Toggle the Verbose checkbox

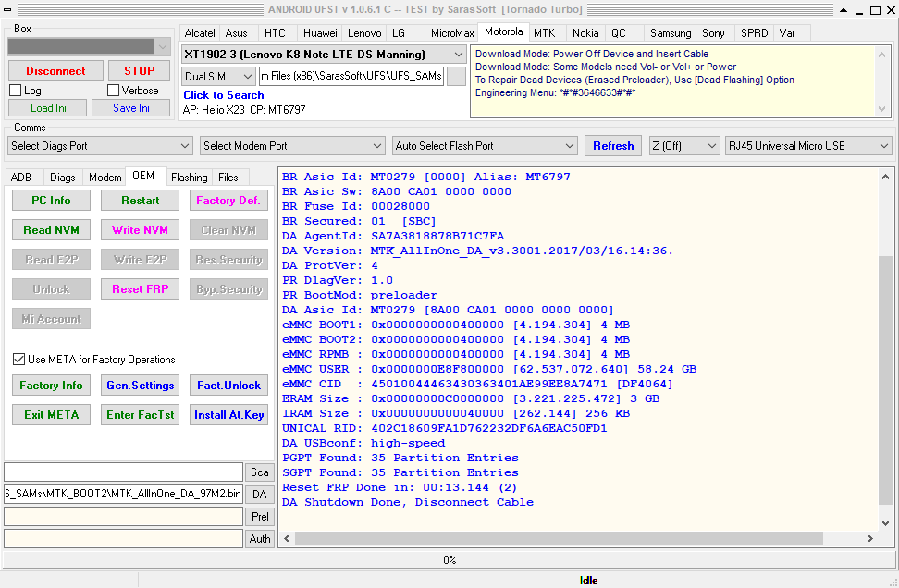click(114, 91)
